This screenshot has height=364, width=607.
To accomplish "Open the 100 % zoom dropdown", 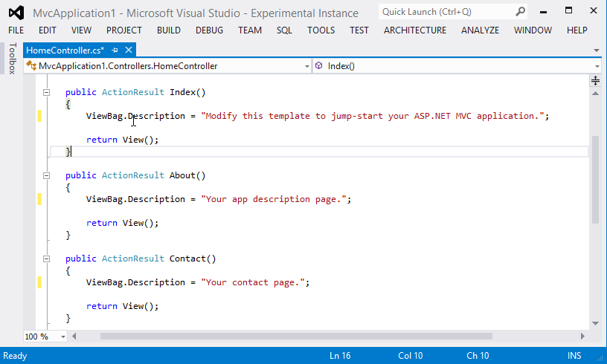I will (x=62, y=337).
